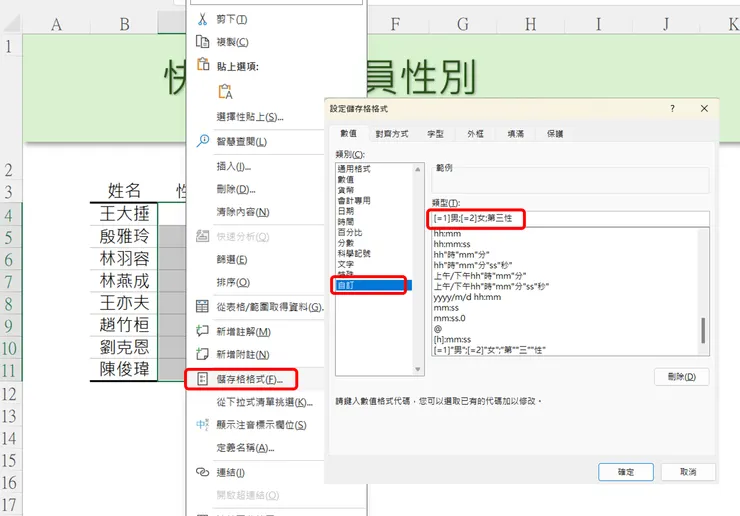This screenshot has height=516, width=740.
Task: Click the Smart Lookup magnifier icon
Action: [203, 141]
